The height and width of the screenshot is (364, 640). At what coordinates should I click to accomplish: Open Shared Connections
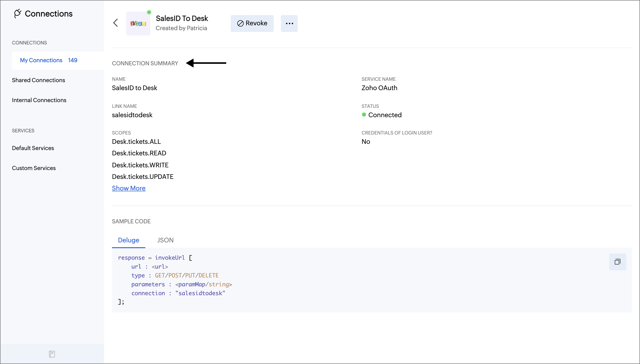pyautogui.click(x=38, y=80)
